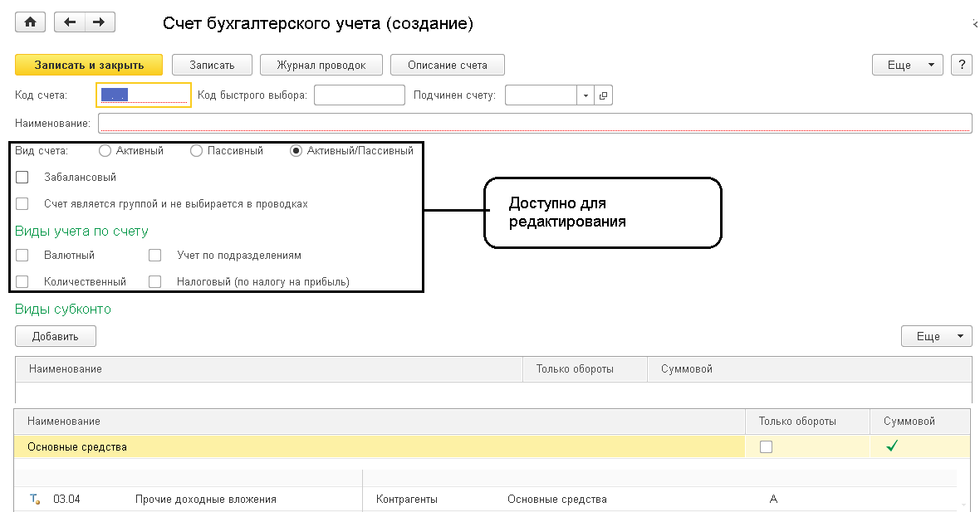Check Учет по подразделениям

point(155,255)
